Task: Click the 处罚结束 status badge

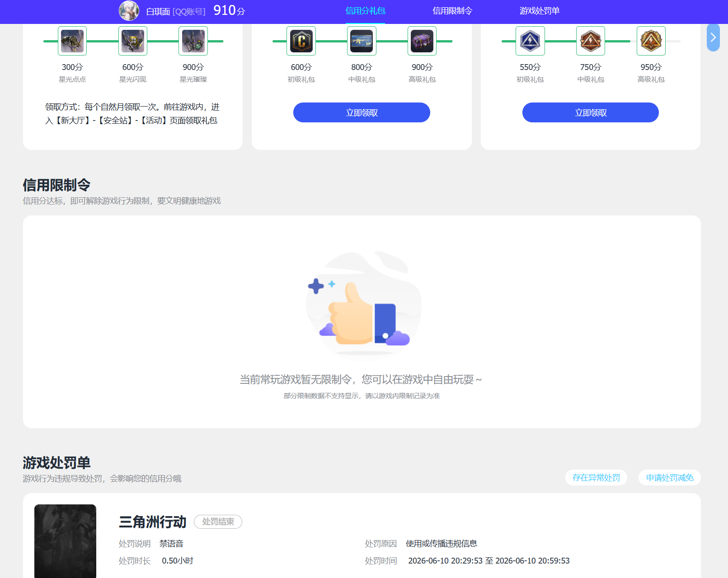Action: point(218,522)
